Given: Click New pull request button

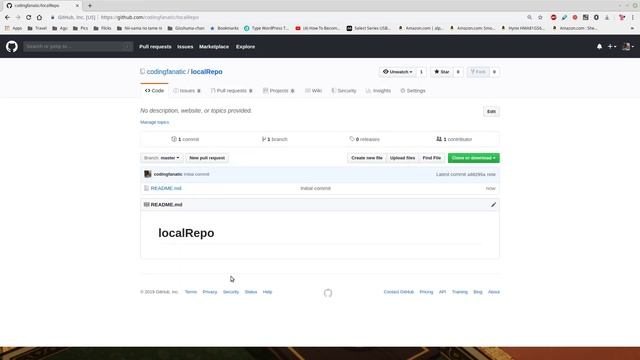Looking at the screenshot, I should (207, 158).
